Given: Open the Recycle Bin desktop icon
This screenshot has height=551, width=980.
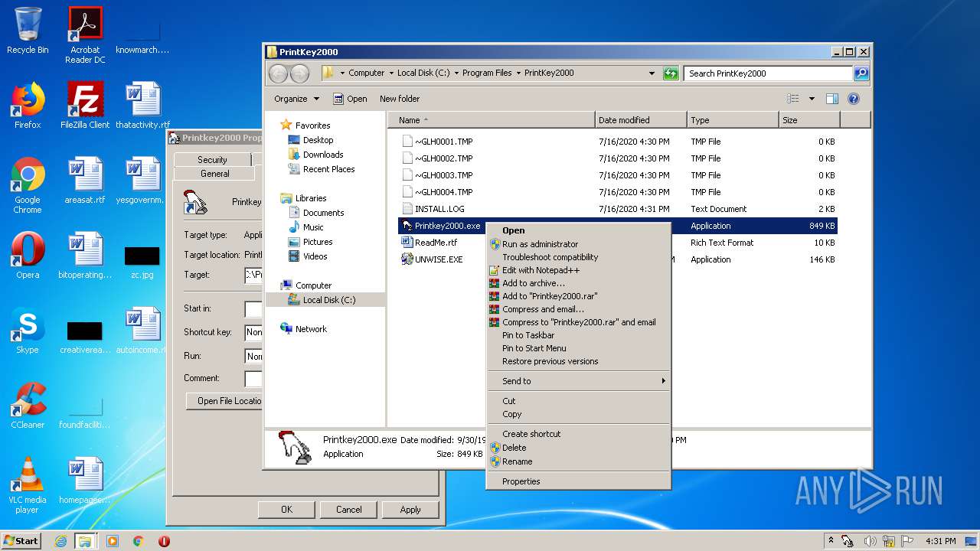Looking at the screenshot, I should point(28,31).
